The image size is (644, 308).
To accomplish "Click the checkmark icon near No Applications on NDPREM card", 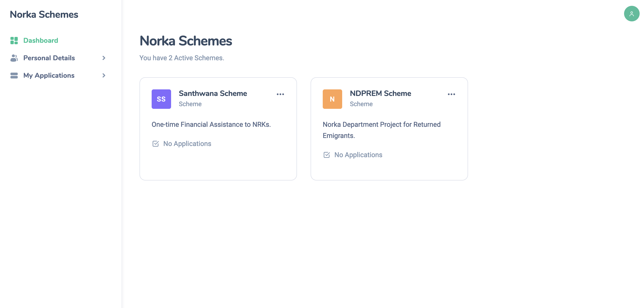I will tap(327, 155).
